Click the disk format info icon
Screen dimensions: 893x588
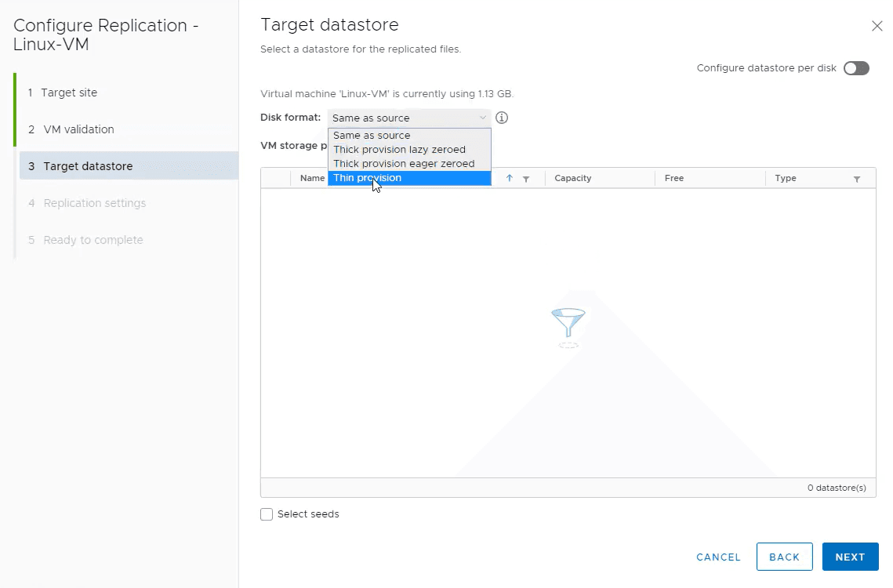click(x=503, y=118)
